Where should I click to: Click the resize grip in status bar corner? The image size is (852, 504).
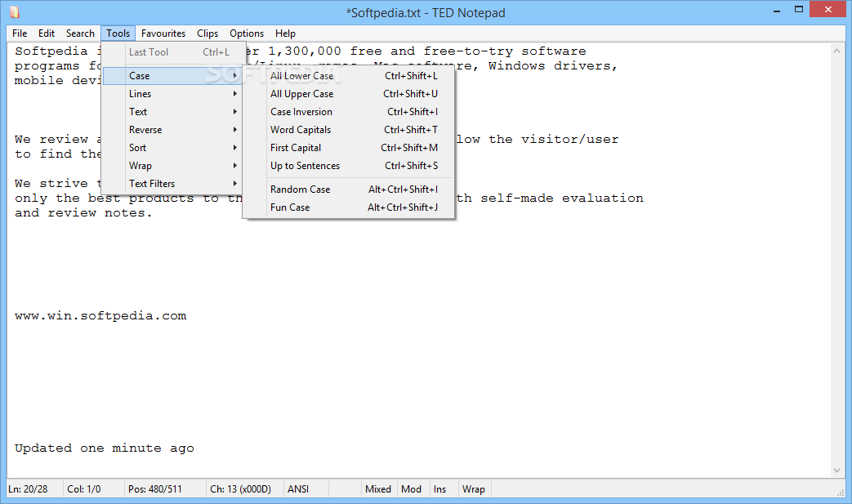(x=841, y=492)
